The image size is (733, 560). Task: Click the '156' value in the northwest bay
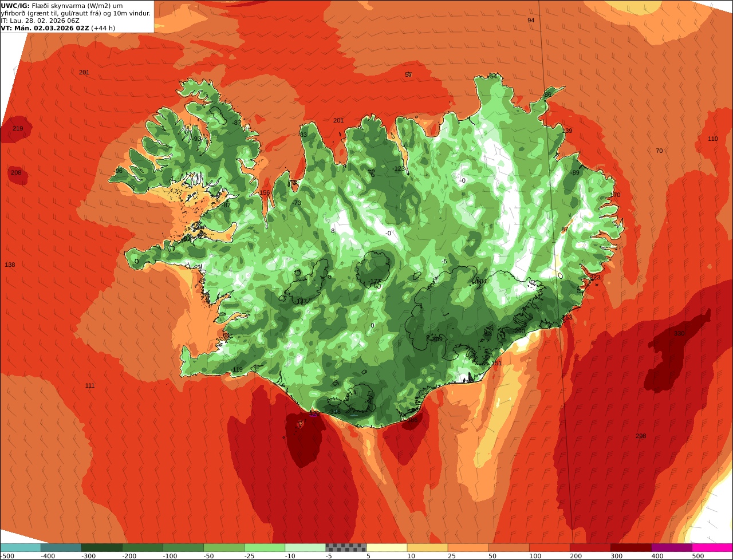(x=265, y=192)
